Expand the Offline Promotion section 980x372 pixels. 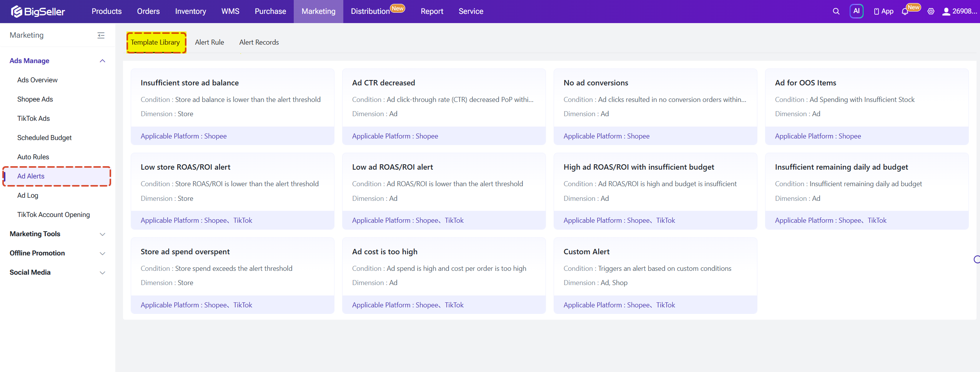(x=102, y=254)
